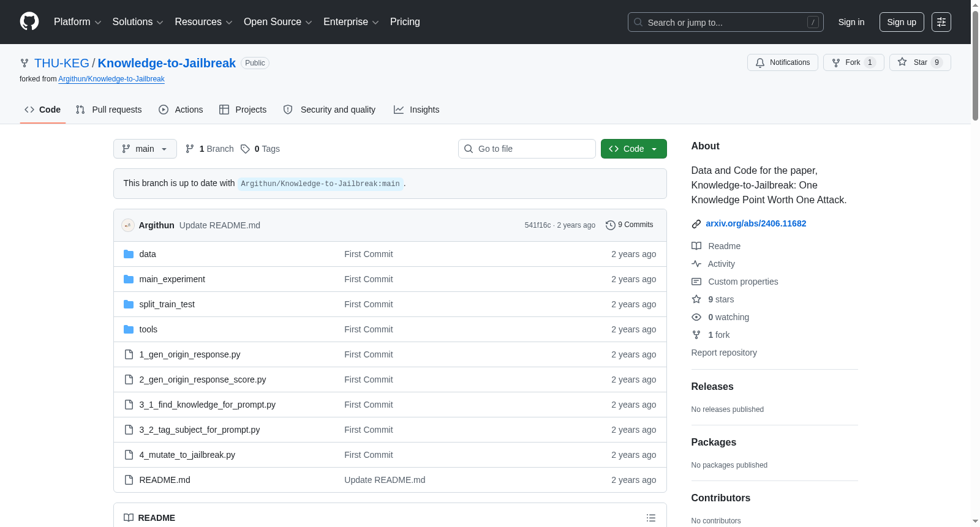This screenshot has width=980, height=527.
Task: Click the page vertical scrollbar
Action: point(975,66)
